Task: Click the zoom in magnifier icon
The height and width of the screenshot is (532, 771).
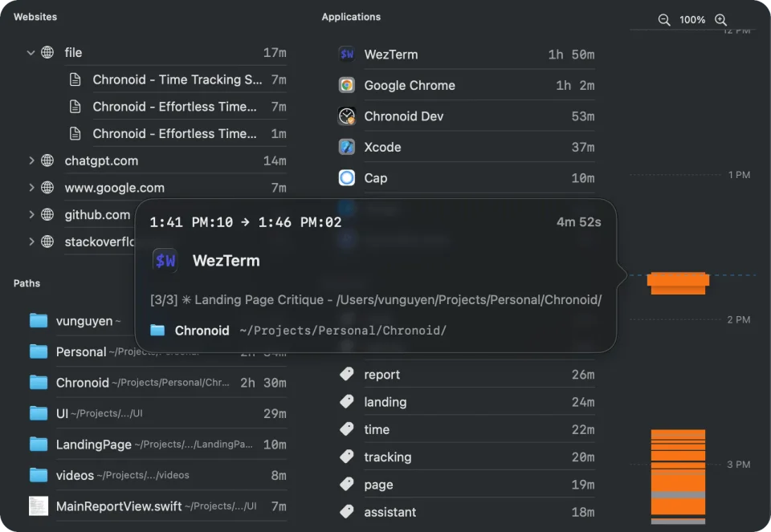Action: [x=721, y=19]
